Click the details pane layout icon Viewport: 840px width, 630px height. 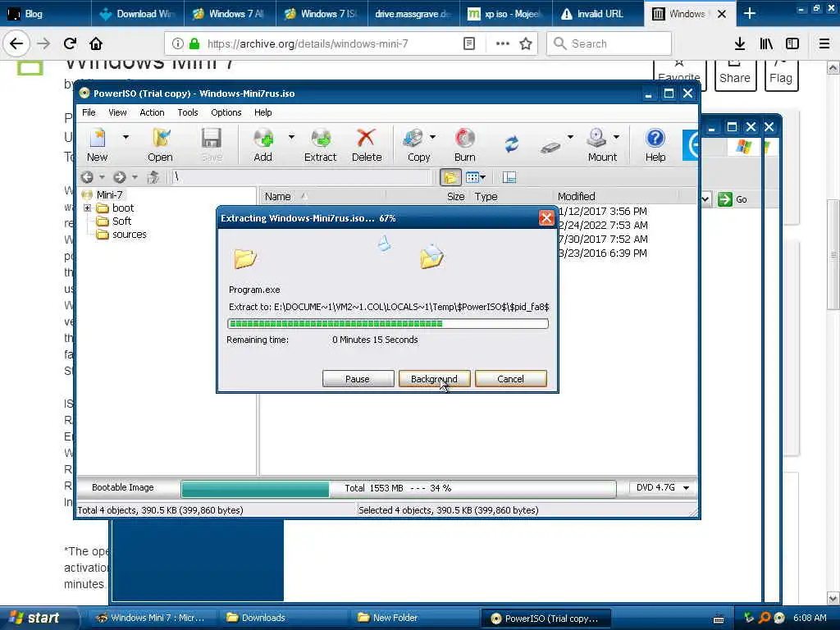tap(509, 177)
